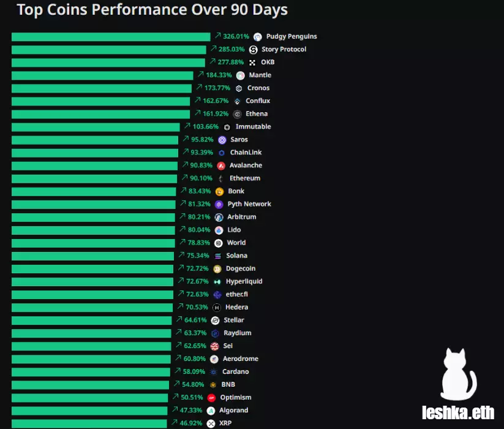The height and width of the screenshot is (429, 504).
Task: Click the XRP coin icon
Action: 211,423
